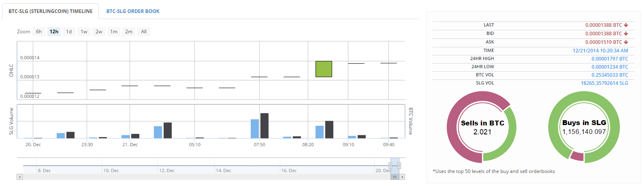
Task: Show All data in chart zoom
Action: click(x=144, y=32)
